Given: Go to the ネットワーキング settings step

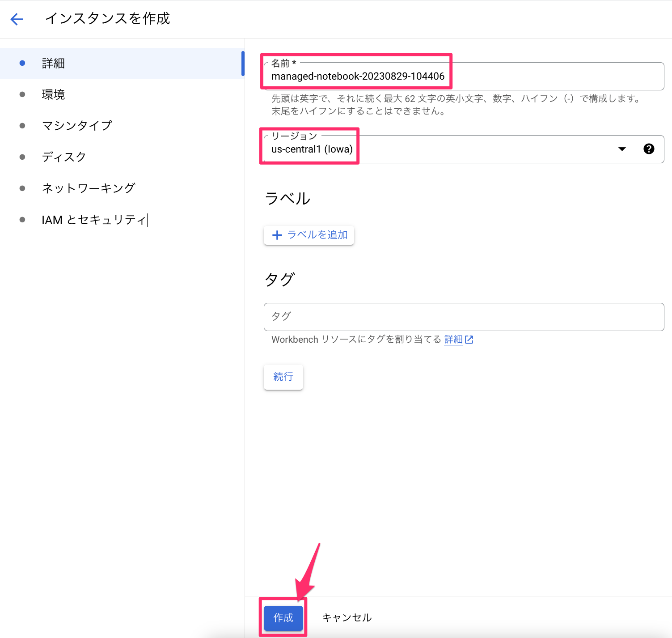Looking at the screenshot, I should [88, 188].
